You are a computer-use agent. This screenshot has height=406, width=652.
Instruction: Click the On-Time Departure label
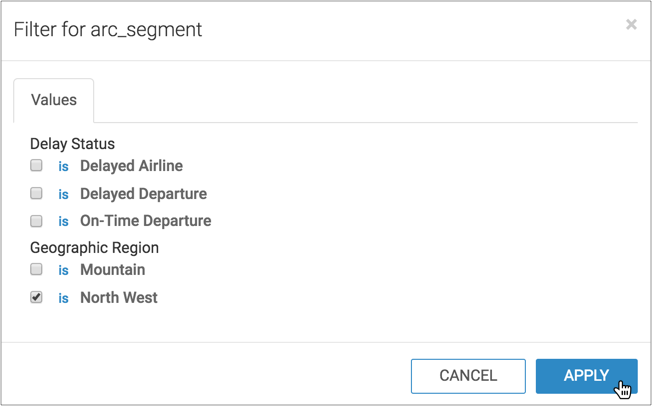click(x=145, y=221)
